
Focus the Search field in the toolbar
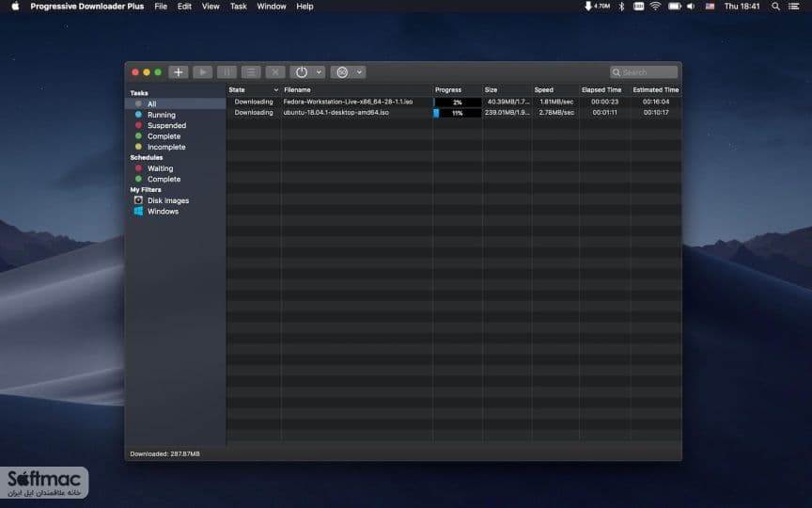coord(644,72)
